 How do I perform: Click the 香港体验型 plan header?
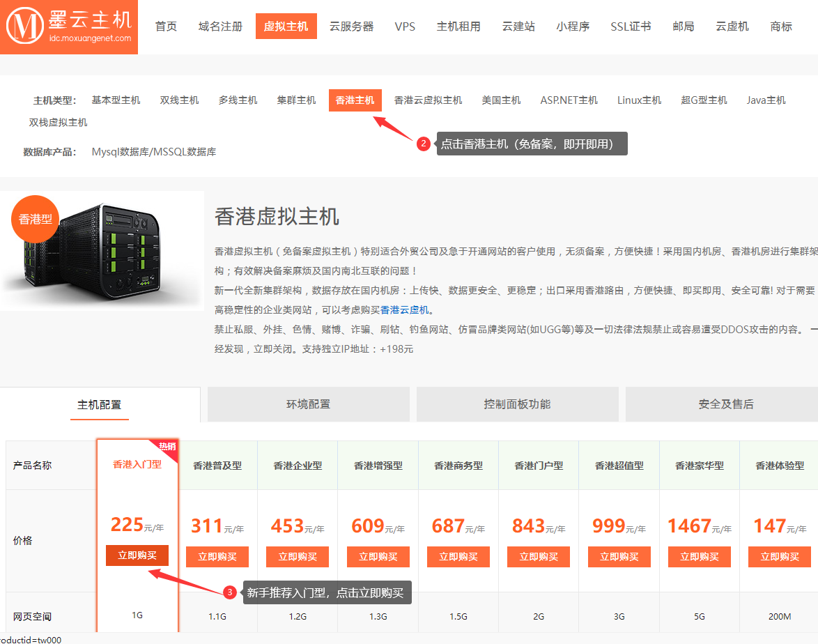780,466
